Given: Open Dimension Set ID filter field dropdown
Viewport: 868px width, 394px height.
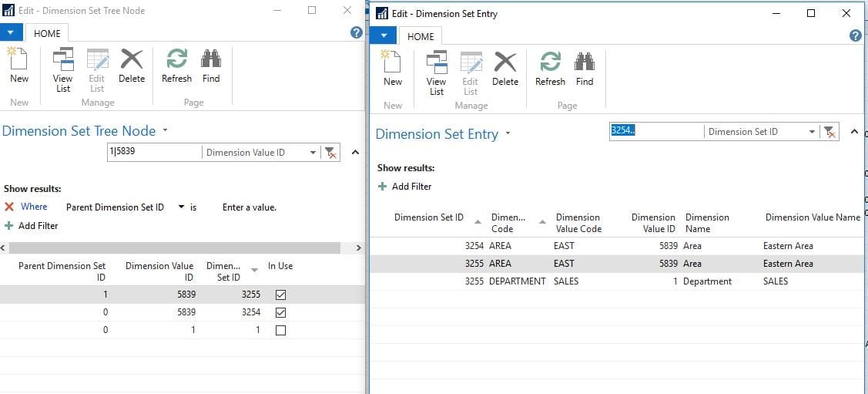Looking at the screenshot, I should pos(812,132).
